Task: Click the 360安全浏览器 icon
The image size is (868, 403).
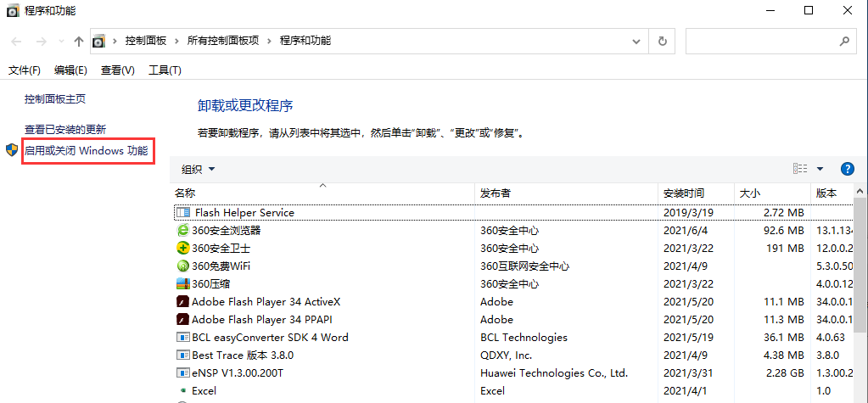Action: (182, 230)
